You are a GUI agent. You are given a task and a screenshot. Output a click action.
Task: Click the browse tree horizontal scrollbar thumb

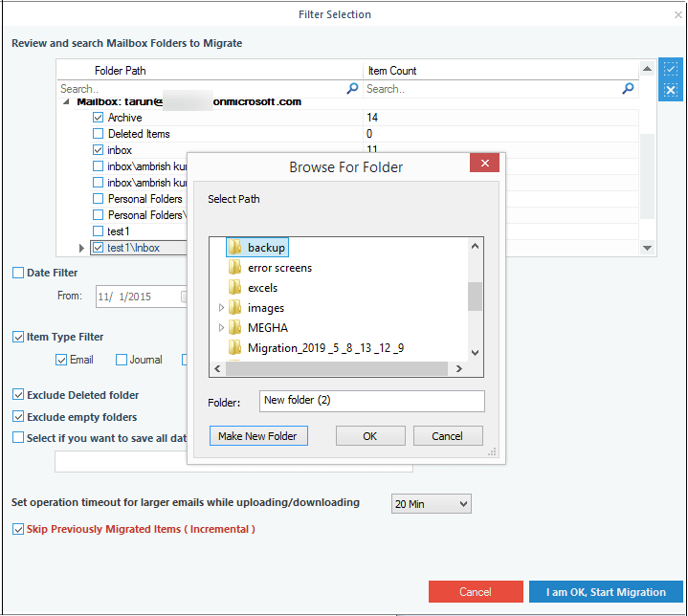coord(337,368)
